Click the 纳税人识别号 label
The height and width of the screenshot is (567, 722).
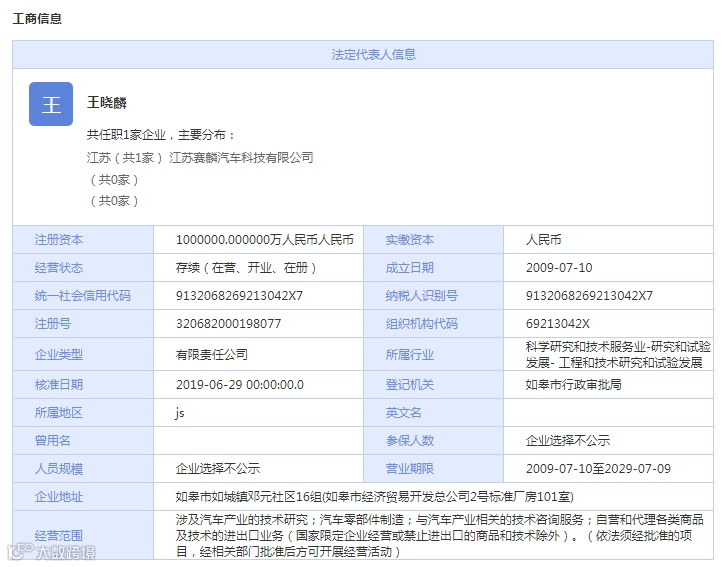pos(421,296)
